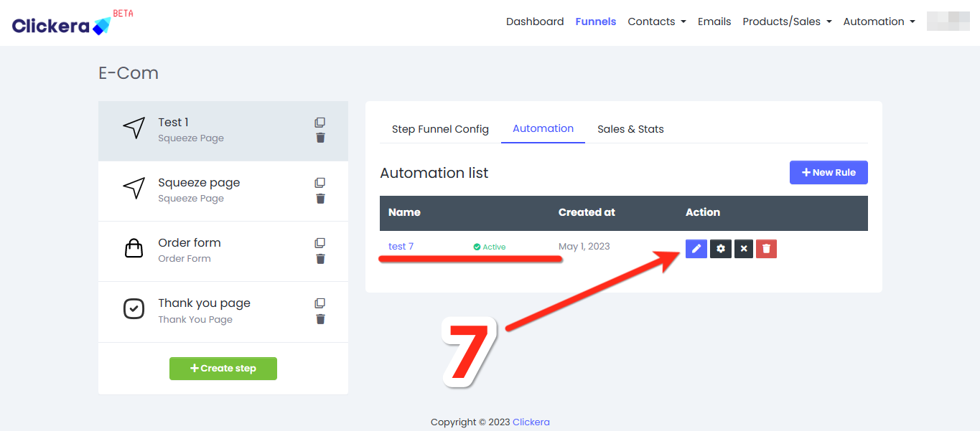The height and width of the screenshot is (431, 980).
Task: Click the Action column header
Action: point(703,212)
